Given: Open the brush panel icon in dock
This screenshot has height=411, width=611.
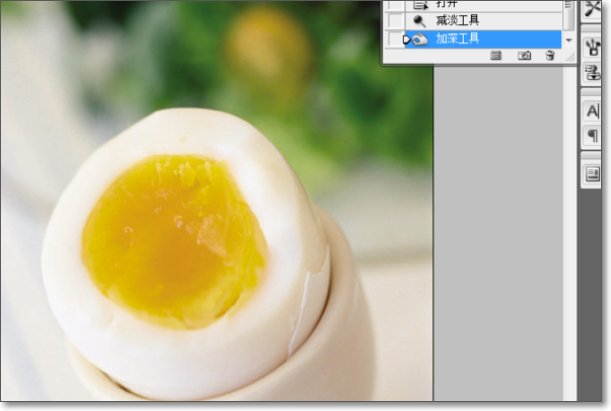Looking at the screenshot, I should 593,45.
